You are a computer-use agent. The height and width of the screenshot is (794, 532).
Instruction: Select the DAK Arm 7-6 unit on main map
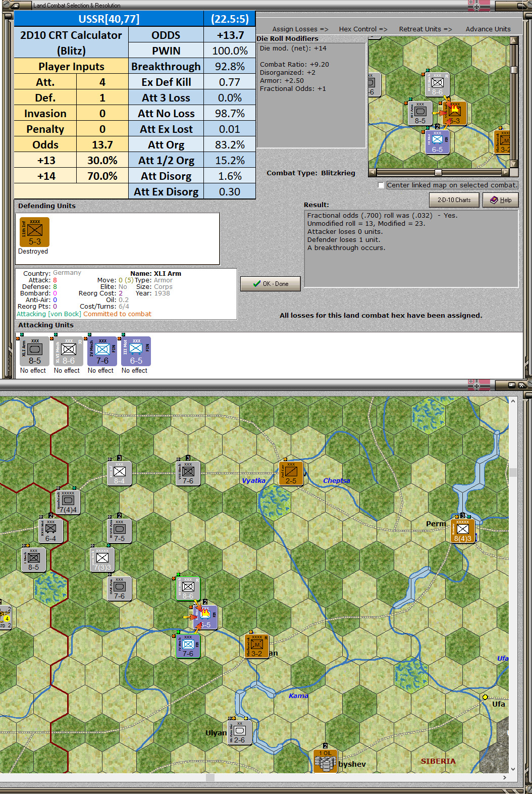(120, 588)
